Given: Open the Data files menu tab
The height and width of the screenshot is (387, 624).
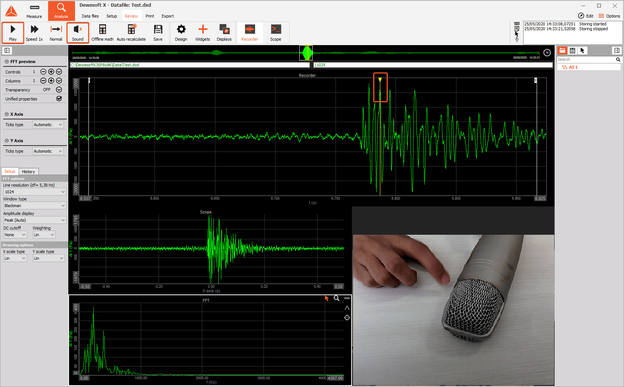Looking at the screenshot, I should (x=90, y=16).
